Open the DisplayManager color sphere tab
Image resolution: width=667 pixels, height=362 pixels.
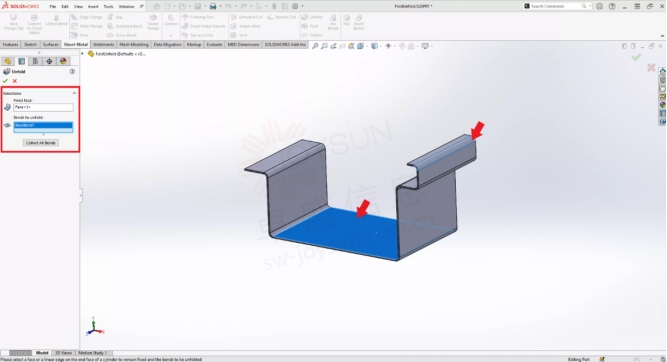point(63,61)
